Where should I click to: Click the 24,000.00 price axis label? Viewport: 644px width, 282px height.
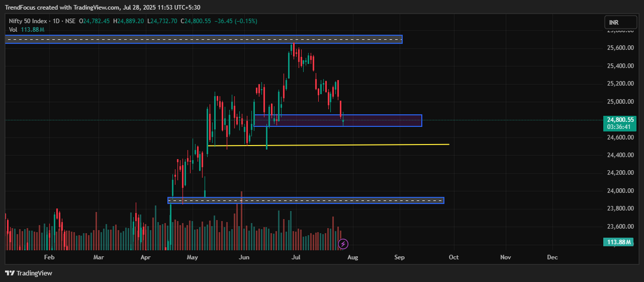620,191
